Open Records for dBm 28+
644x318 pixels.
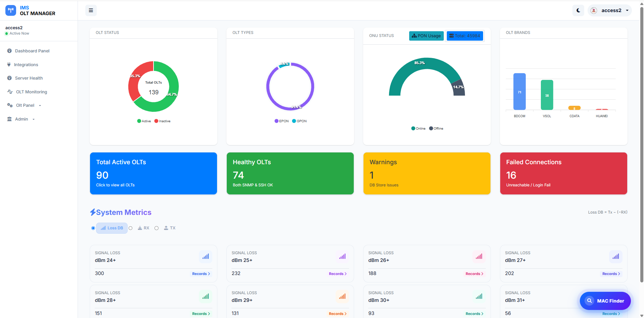pos(201,314)
